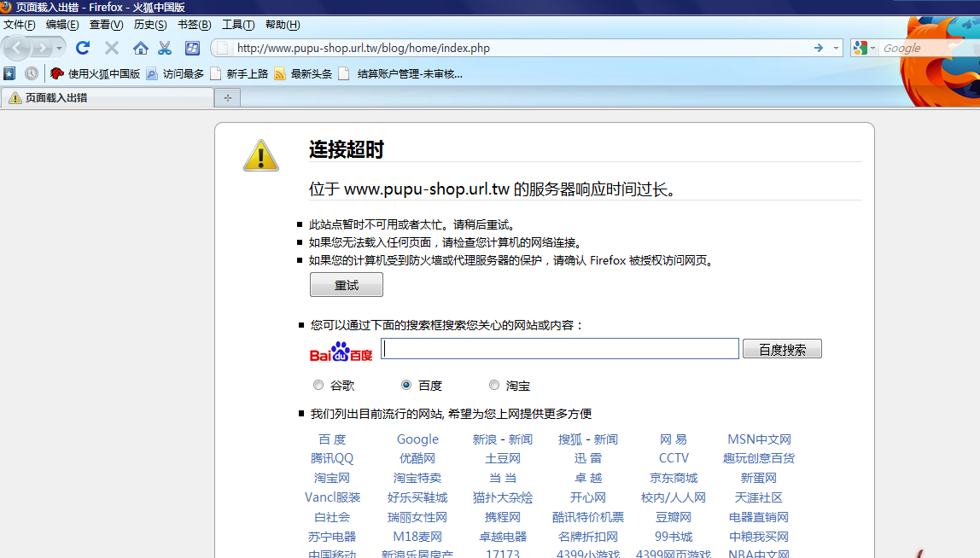Select the 百度 radio button

(x=406, y=385)
